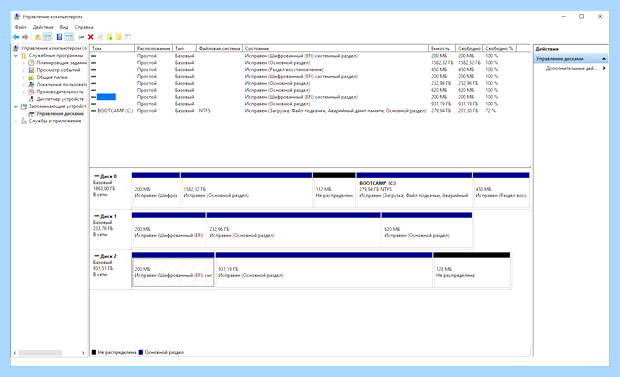
Task: Select the BOOTCAMP partition block on Диск 0
Action: 414,189
